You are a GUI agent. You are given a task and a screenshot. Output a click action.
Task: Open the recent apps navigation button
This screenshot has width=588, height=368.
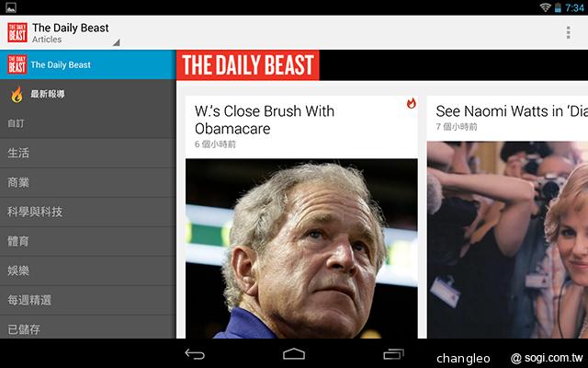[393, 353]
